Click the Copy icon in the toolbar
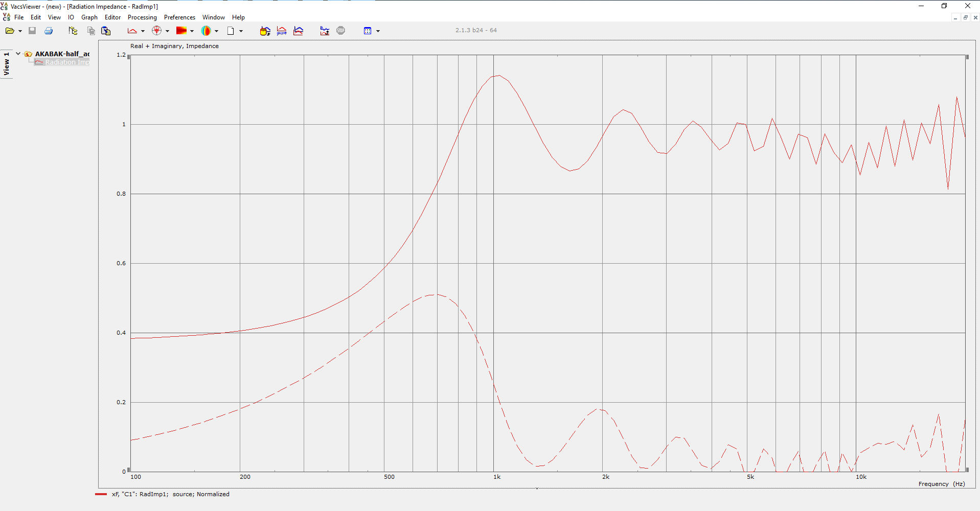 tap(91, 31)
